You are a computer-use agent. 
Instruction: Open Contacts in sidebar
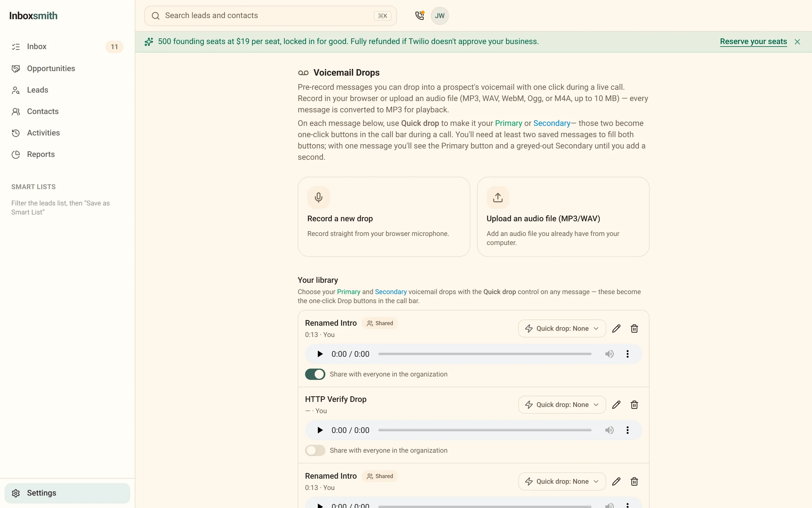click(x=67, y=111)
